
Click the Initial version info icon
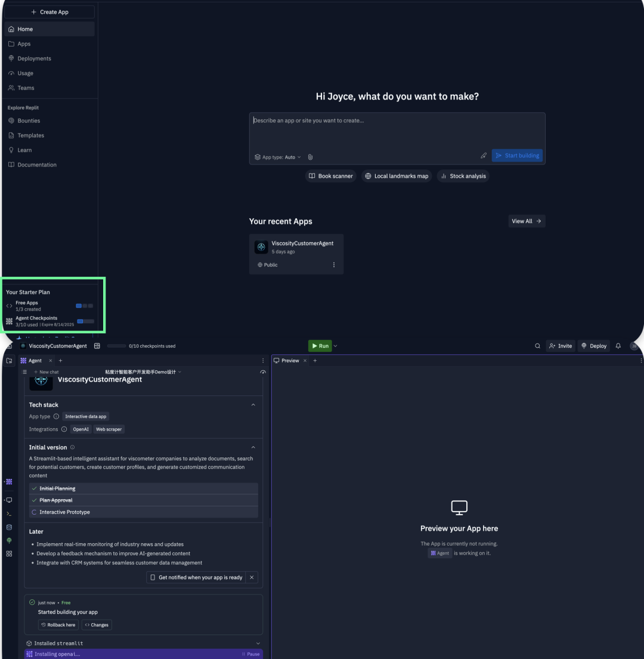72,447
